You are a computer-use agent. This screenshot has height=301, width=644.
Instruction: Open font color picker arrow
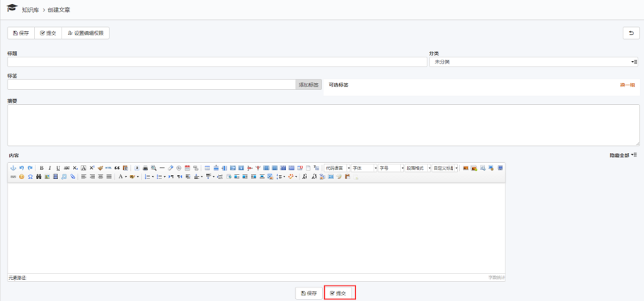(x=126, y=176)
